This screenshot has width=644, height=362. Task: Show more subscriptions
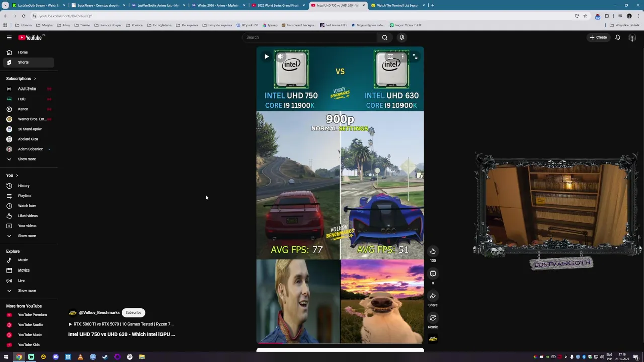pyautogui.click(x=28, y=159)
